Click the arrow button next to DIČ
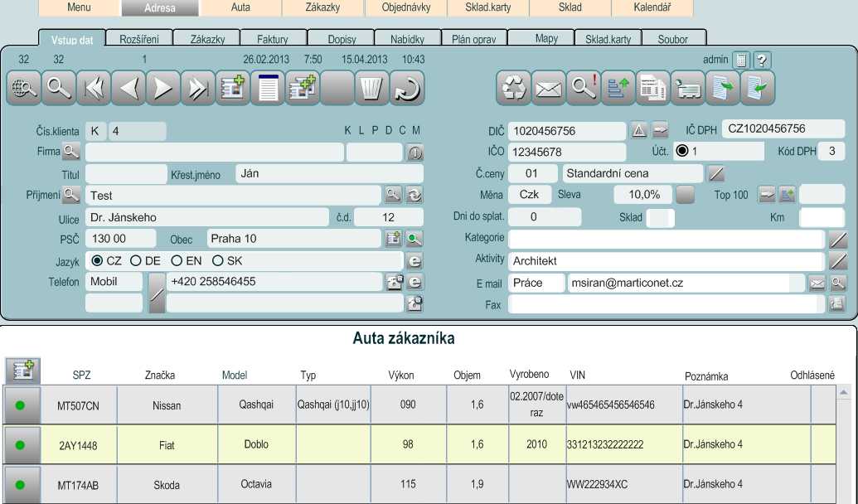Screen dimensions: 858x504 (661, 130)
